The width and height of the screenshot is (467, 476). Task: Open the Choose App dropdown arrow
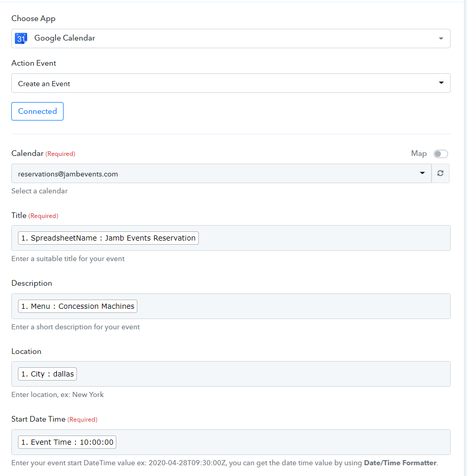coord(441,38)
